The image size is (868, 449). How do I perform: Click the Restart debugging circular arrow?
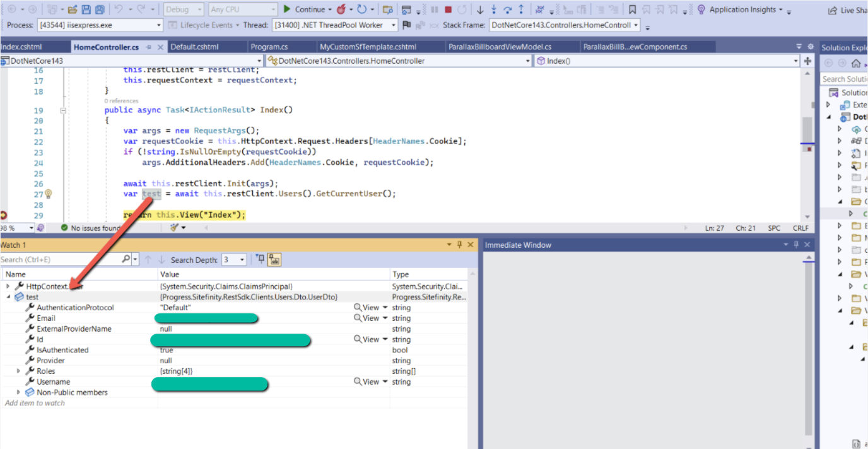coord(361,9)
